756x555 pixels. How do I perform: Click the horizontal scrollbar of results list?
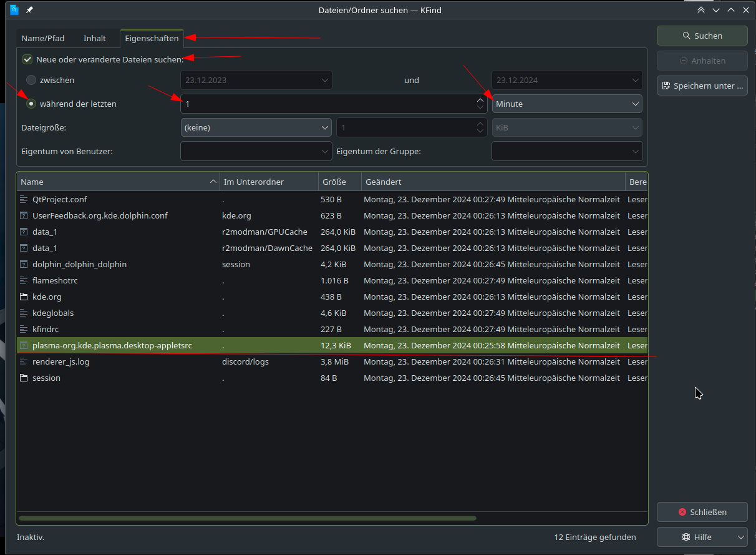click(248, 518)
